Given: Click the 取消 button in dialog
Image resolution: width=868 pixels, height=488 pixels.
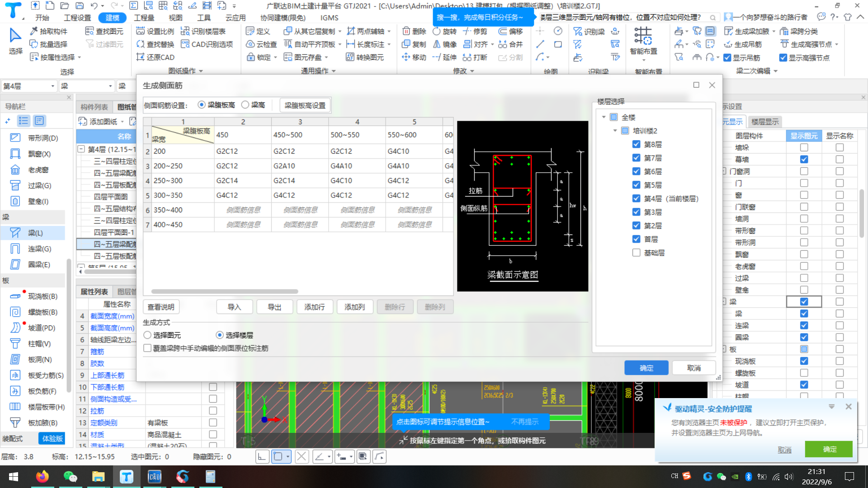Looking at the screenshot, I should tap(694, 368).
